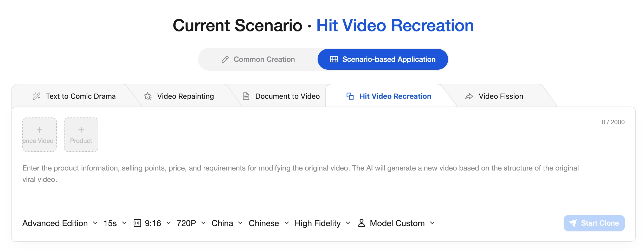Expand the High Fidelity dropdown
This screenshot has height=249, width=644.
click(x=323, y=223)
